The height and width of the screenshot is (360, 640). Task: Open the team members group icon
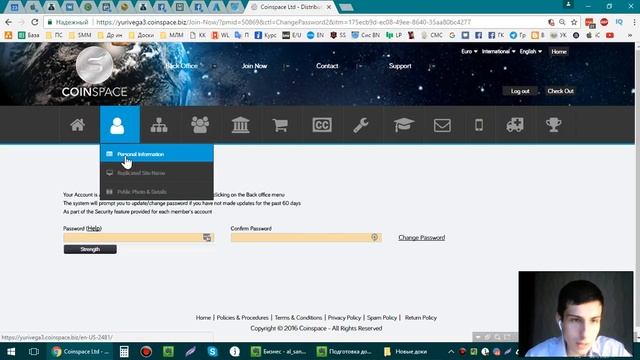click(200, 125)
